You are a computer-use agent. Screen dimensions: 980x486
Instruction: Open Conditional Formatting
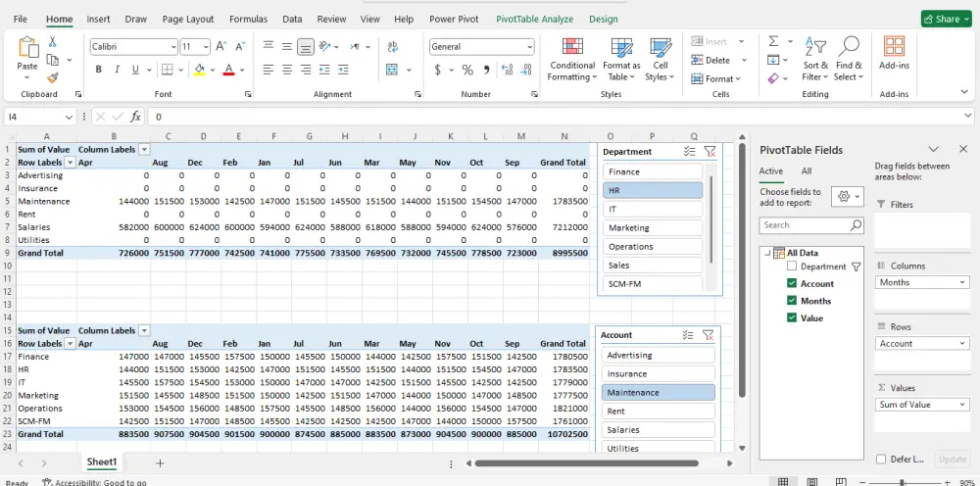tap(572, 60)
